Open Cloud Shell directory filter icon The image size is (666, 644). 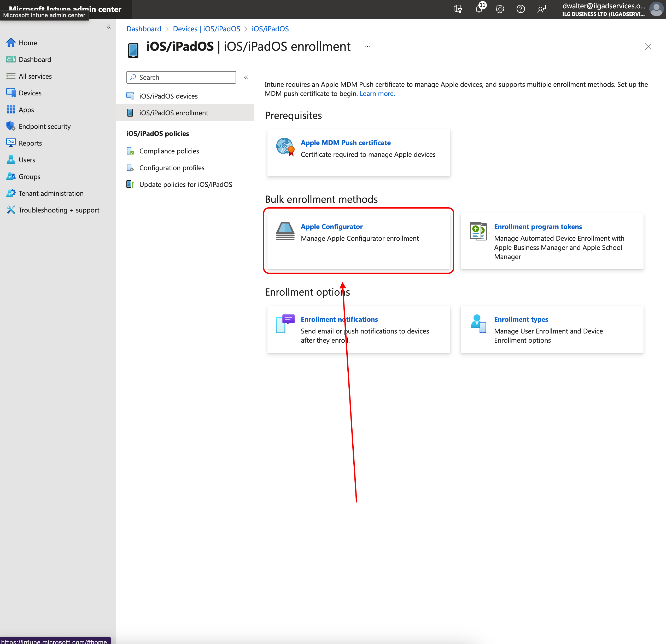point(458,9)
